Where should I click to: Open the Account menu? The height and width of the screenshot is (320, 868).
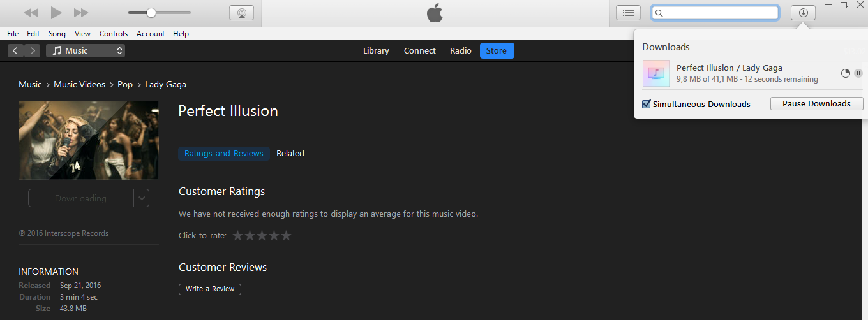pyautogui.click(x=151, y=34)
